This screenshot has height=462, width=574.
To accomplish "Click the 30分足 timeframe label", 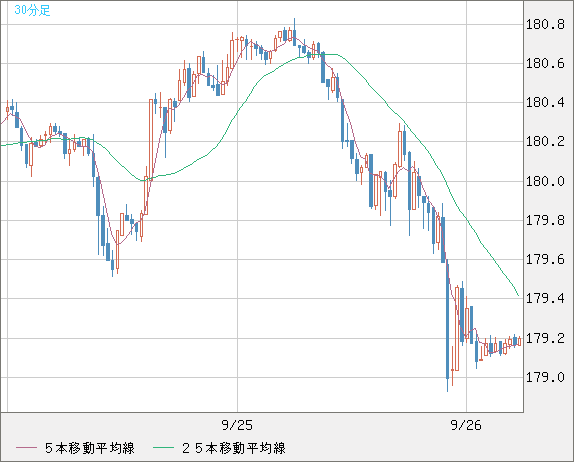I will coord(32,10).
